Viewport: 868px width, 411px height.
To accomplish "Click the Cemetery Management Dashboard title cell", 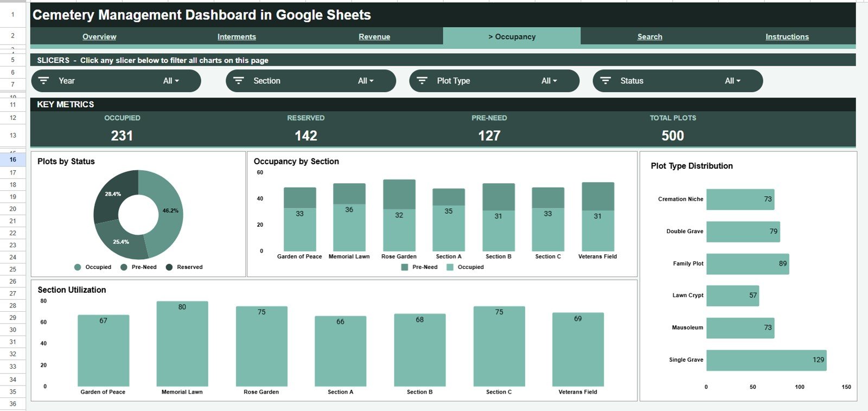I will tap(443, 15).
